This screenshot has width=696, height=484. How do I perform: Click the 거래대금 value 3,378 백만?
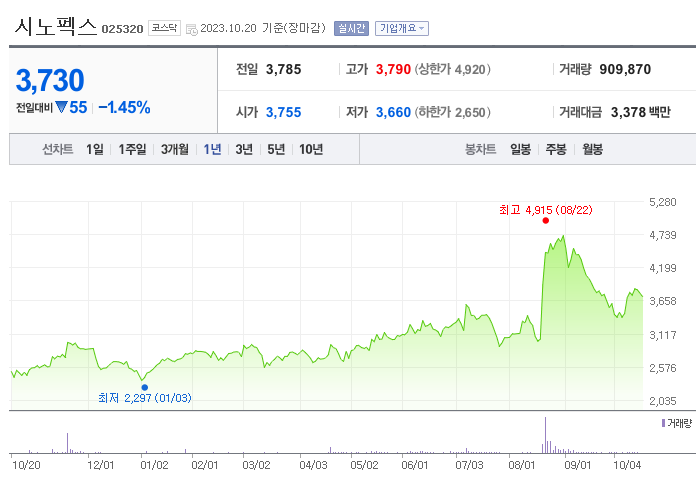pos(641,112)
